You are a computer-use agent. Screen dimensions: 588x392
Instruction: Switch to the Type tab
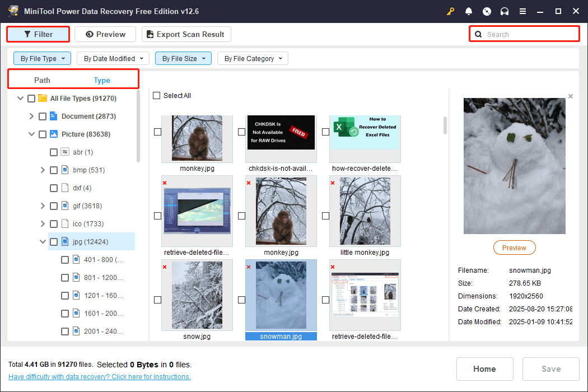[x=102, y=80]
